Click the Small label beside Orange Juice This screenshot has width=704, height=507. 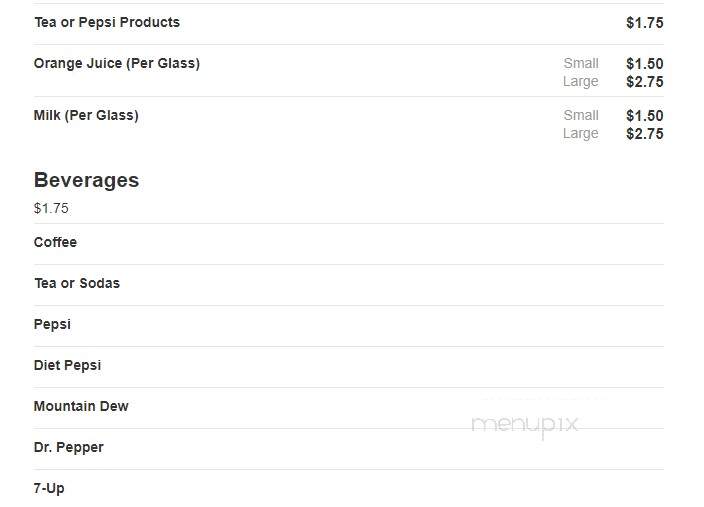(x=581, y=64)
